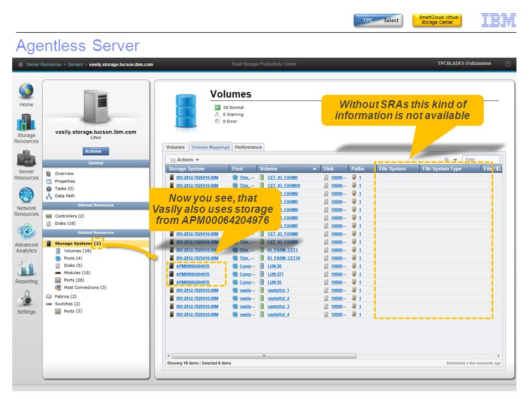Select Properties in General section

point(65,181)
